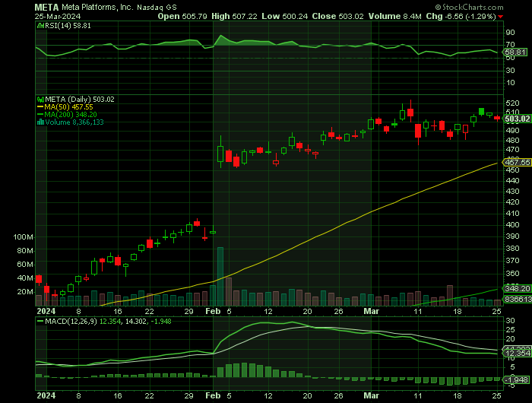Viewport: 532px width, 403px height.
Task: Click the 503.02 current price tag
Action: point(517,119)
